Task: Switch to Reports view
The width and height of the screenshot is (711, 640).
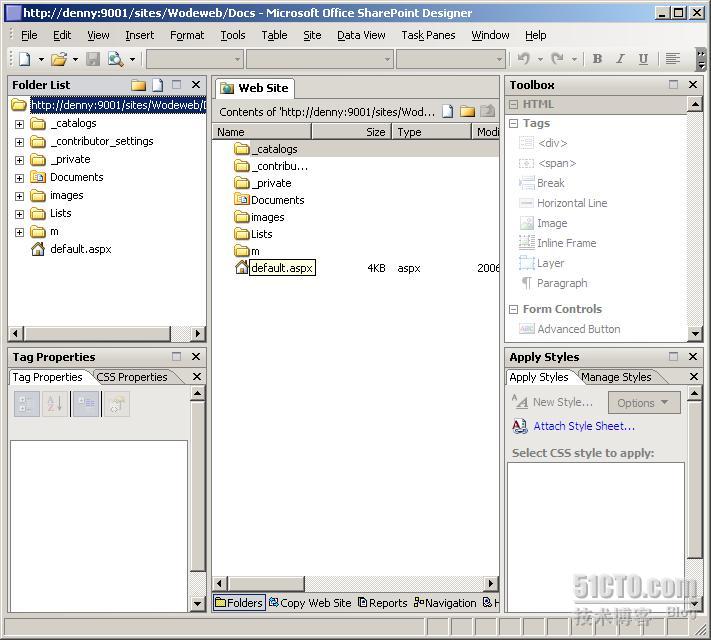Action: 383,603
